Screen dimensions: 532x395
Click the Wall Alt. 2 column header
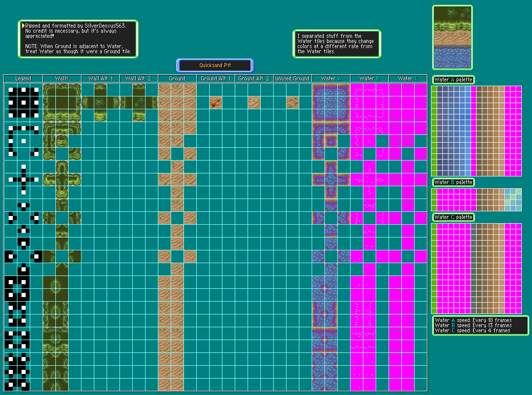139,78
